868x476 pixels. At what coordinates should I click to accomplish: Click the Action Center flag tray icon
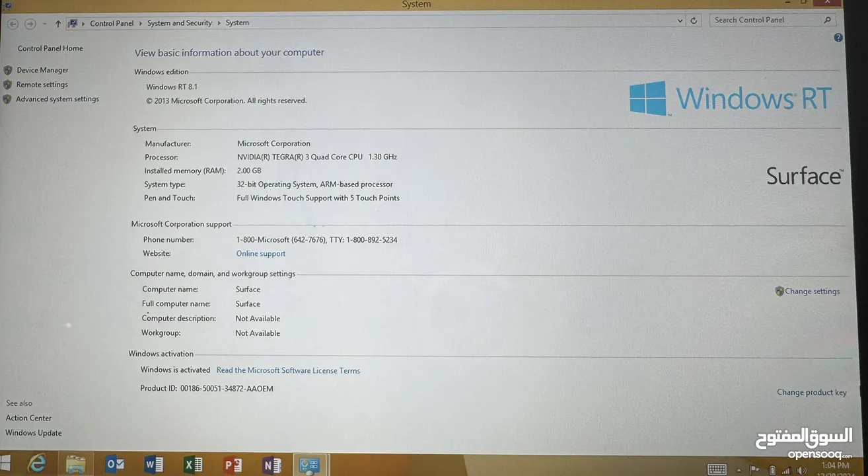pos(754,470)
